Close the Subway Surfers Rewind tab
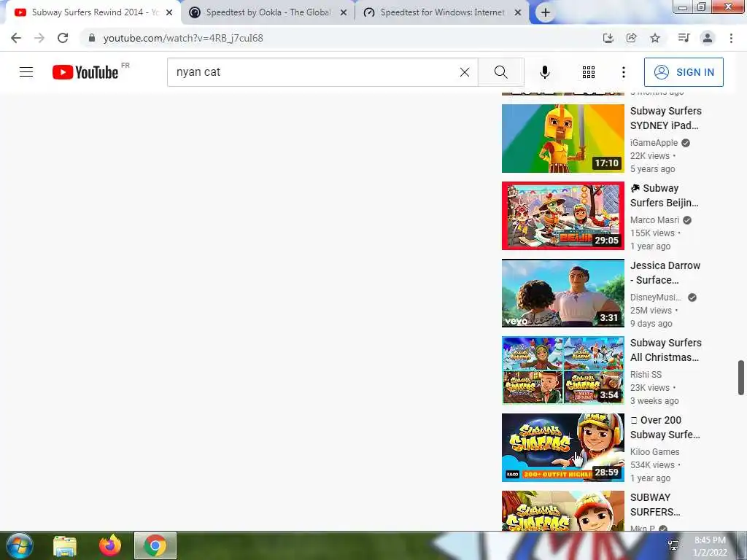Screen dimensions: 747x560 tap(169, 13)
